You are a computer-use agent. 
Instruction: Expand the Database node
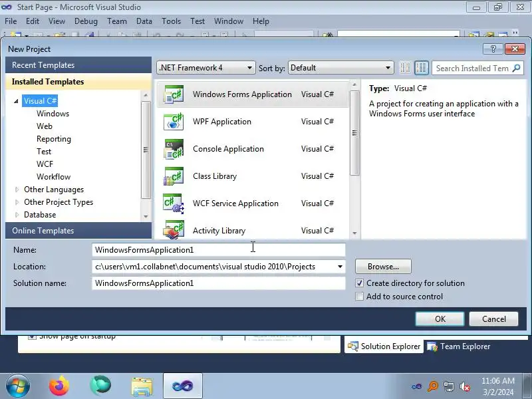tap(17, 215)
